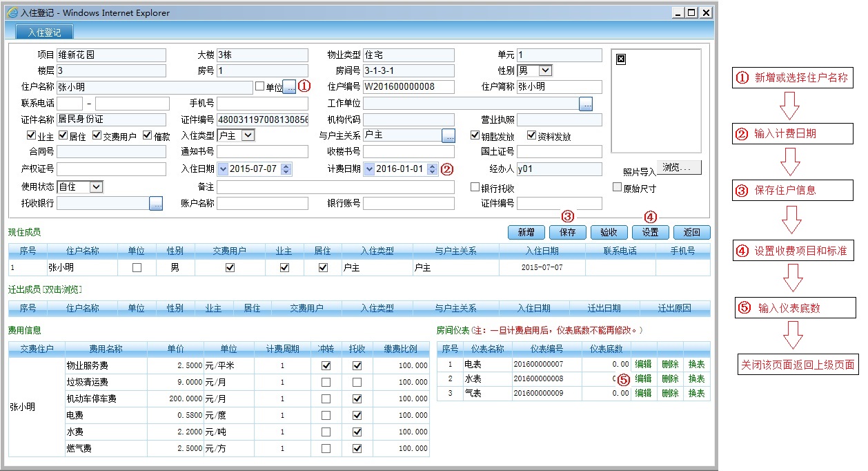868x471 pixels.
Task: Switch to the 入住登记 tab
Action: (44, 32)
